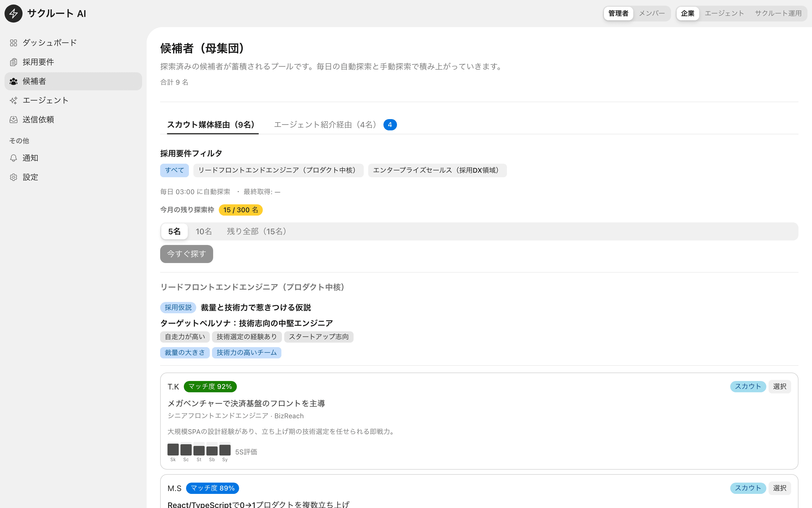
Task: Choose 残り全部（15名） search count option
Action: click(258, 231)
